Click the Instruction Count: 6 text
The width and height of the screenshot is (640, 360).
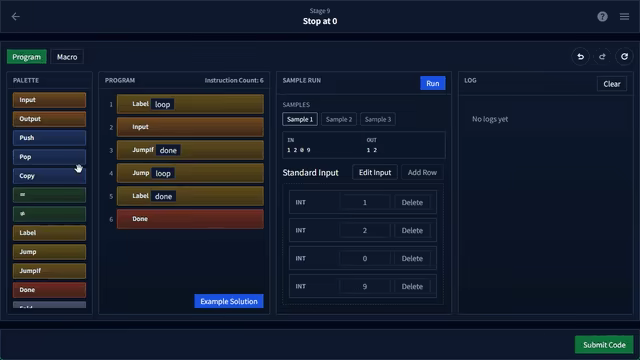(x=234, y=80)
